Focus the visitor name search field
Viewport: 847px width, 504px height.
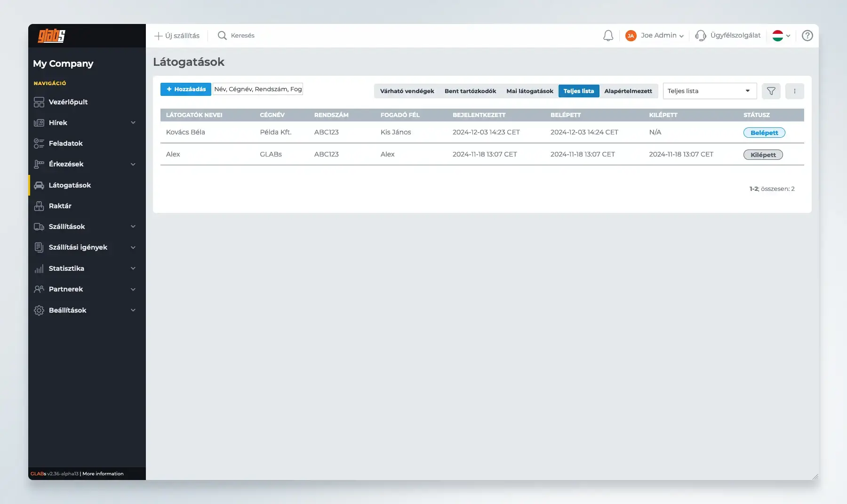point(258,89)
